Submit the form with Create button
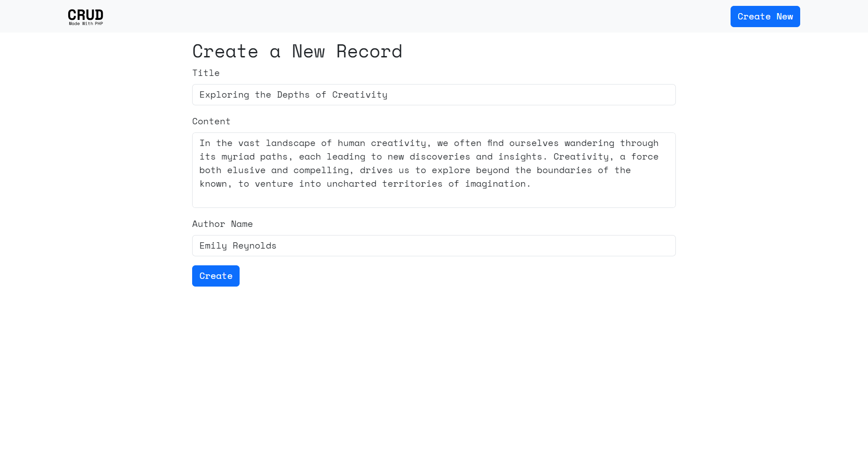Image resolution: width=868 pixels, height=452 pixels. point(216,276)
